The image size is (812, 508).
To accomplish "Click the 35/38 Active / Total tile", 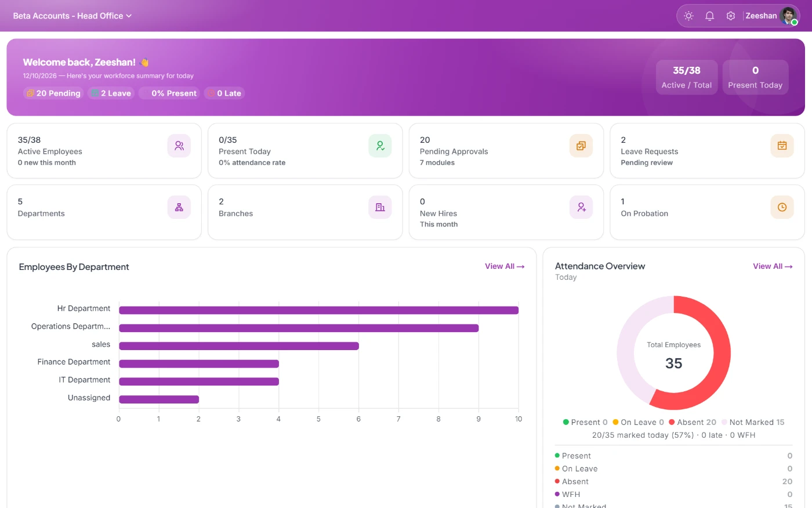I will pyautogui.click(x=687, y=77).
